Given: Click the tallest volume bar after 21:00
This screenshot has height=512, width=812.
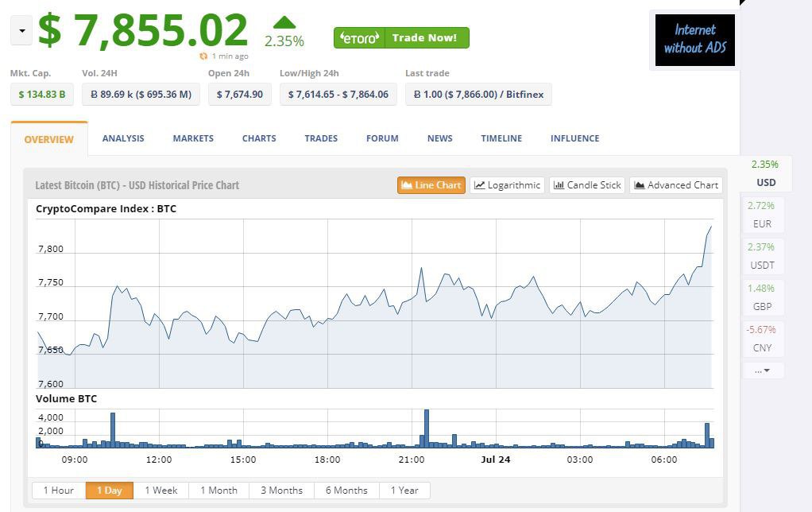Looking at the screenshot, I should (427, 429).
